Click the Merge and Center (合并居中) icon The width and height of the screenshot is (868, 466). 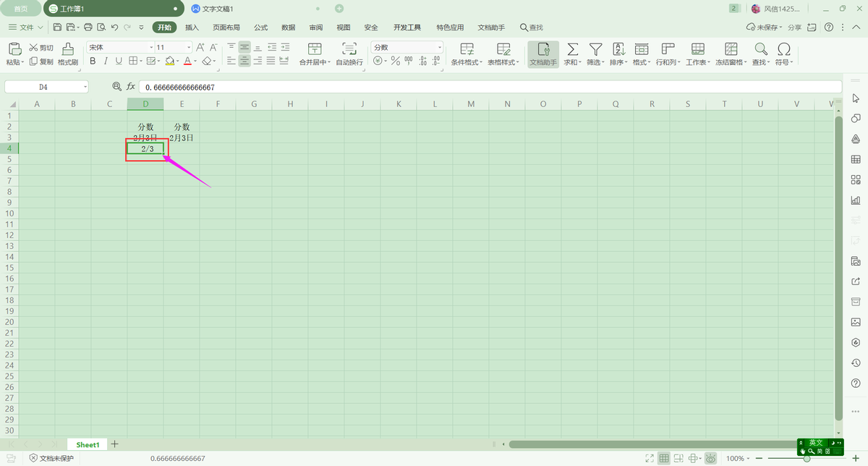(x=315, y=49)
